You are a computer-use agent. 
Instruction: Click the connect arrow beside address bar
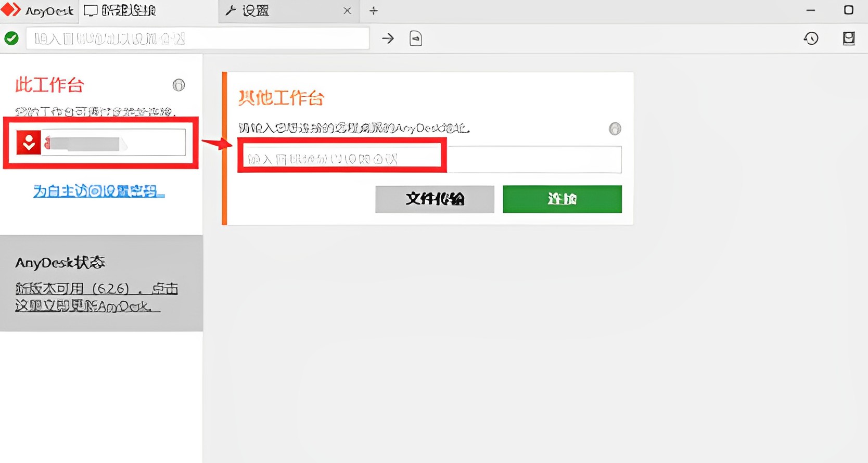tap(388, 38)
